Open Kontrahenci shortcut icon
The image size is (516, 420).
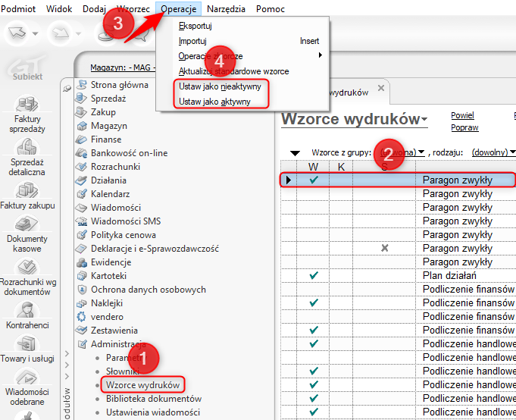pyautogui.click(x=27, y=310)
